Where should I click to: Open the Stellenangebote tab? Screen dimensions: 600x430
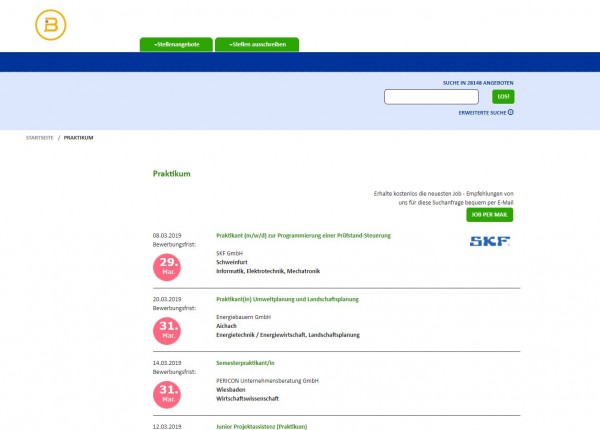coord(176,44)
